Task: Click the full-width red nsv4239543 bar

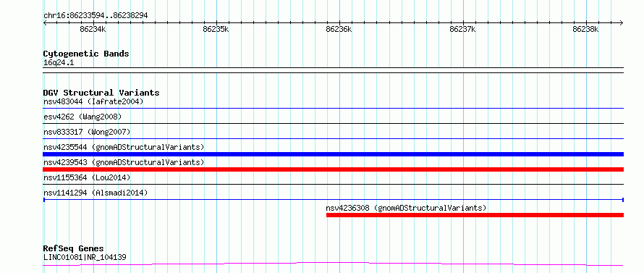Action: click(334, 169)
